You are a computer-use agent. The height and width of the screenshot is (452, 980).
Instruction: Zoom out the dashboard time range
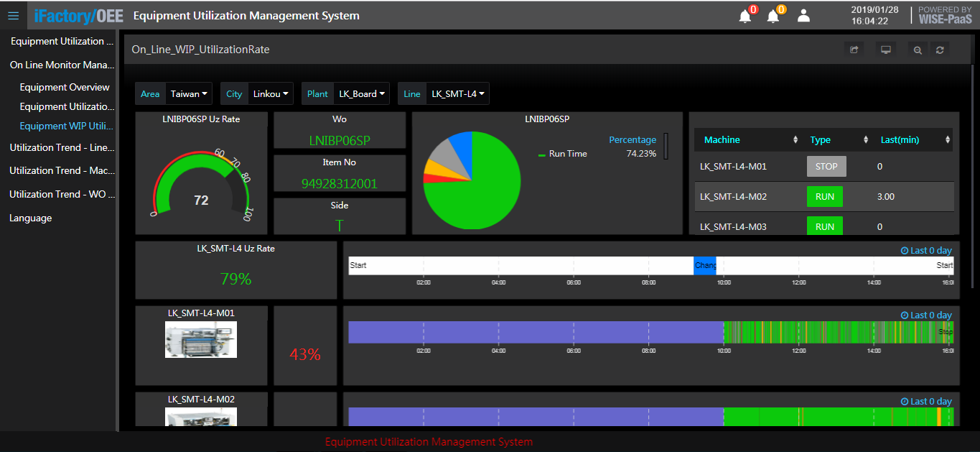click(918, 50)
